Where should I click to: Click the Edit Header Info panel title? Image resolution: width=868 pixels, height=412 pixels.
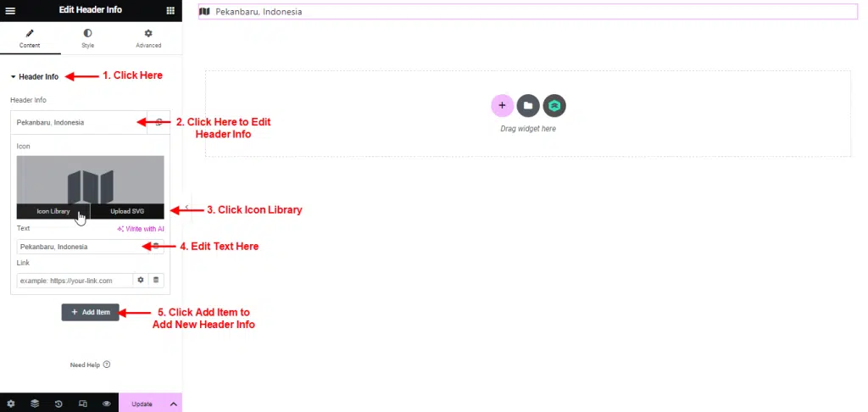tap(90, 10)
